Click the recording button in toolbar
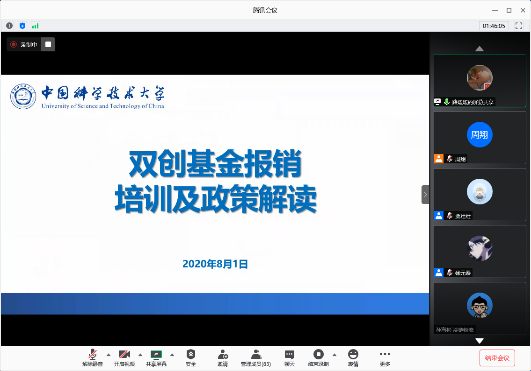 tap(318, 358)
